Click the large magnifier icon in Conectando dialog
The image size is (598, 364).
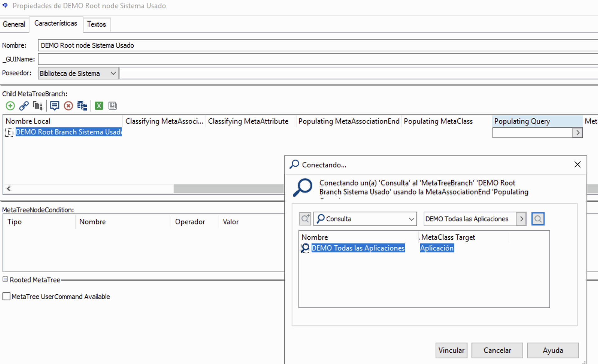coord(302,187)
